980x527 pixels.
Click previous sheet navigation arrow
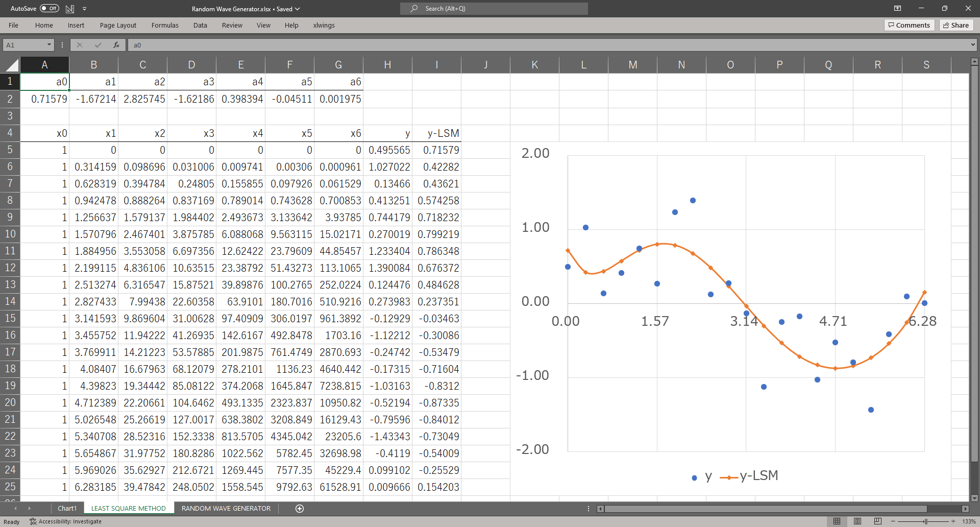15,508
